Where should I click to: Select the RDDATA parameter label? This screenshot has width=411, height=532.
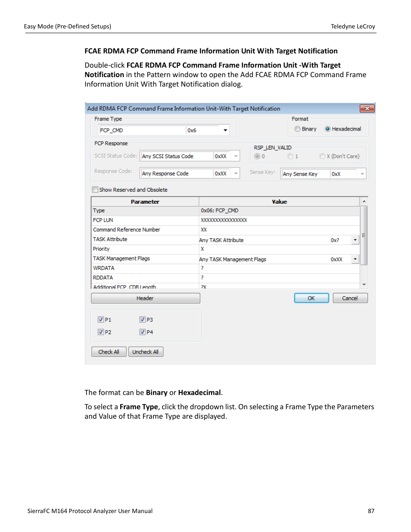(103, 278)
